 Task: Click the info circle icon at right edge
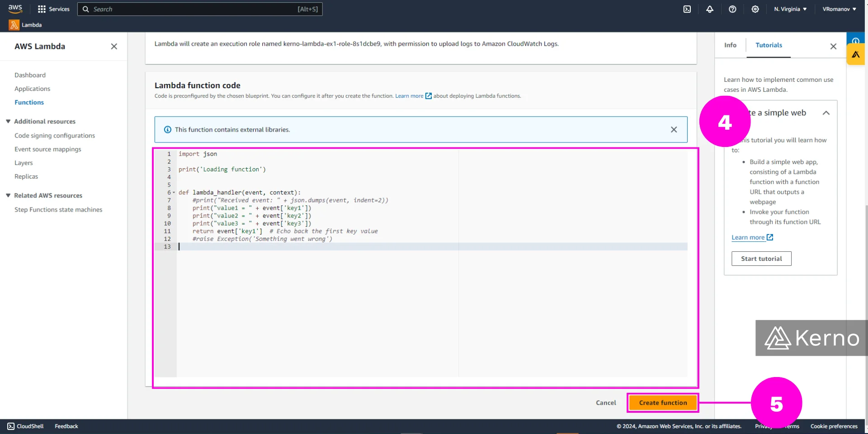[855, 40]
